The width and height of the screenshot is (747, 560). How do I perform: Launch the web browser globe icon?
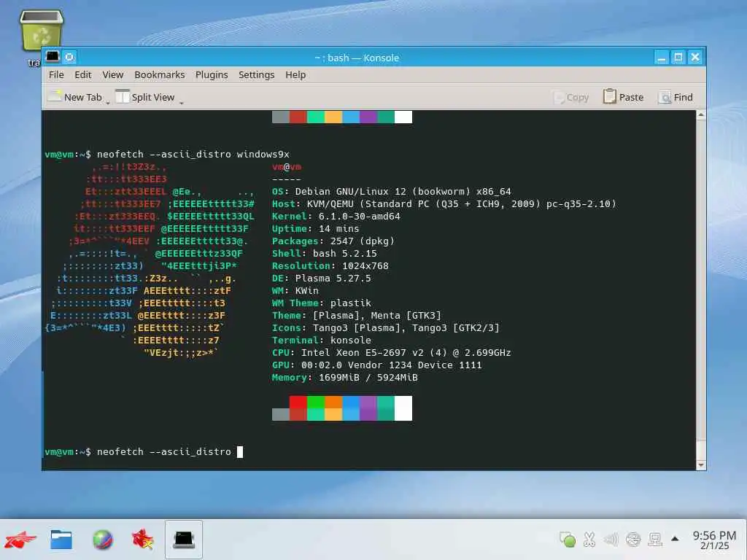(x=102, y=540)
